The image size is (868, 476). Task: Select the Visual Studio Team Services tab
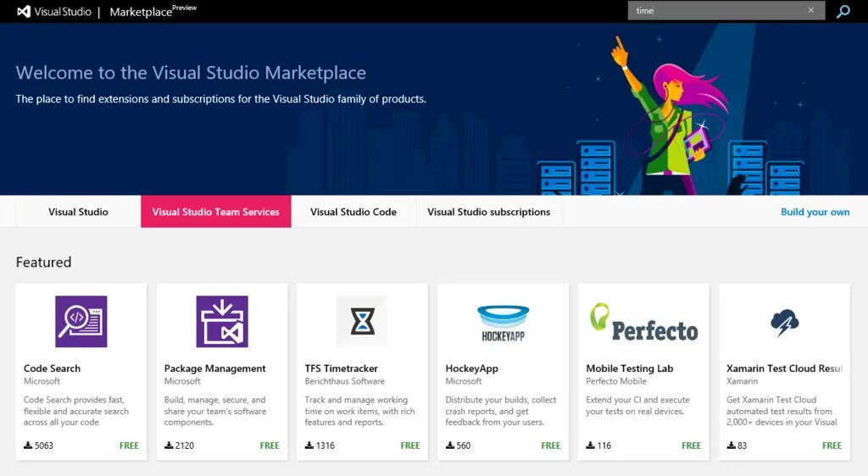coord(216,212)
